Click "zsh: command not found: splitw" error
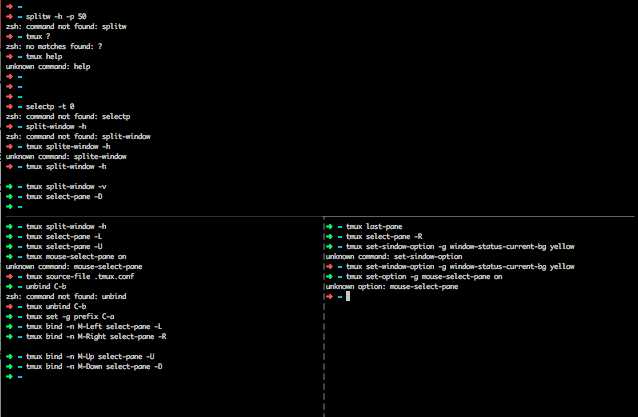Screen dimensions: 638x417 click(x=66, y=26)
